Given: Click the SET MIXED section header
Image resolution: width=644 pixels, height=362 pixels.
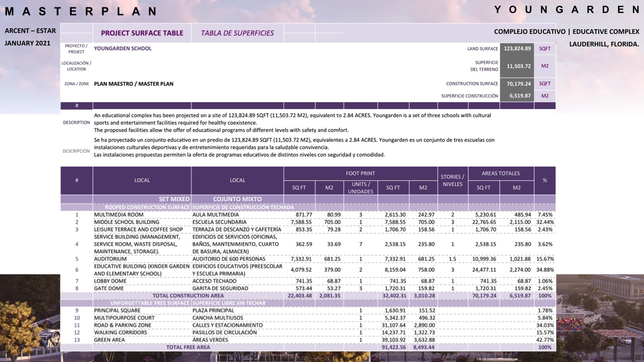Looking at the screenshot, I should pyautogui.click(x=174, y=199).
